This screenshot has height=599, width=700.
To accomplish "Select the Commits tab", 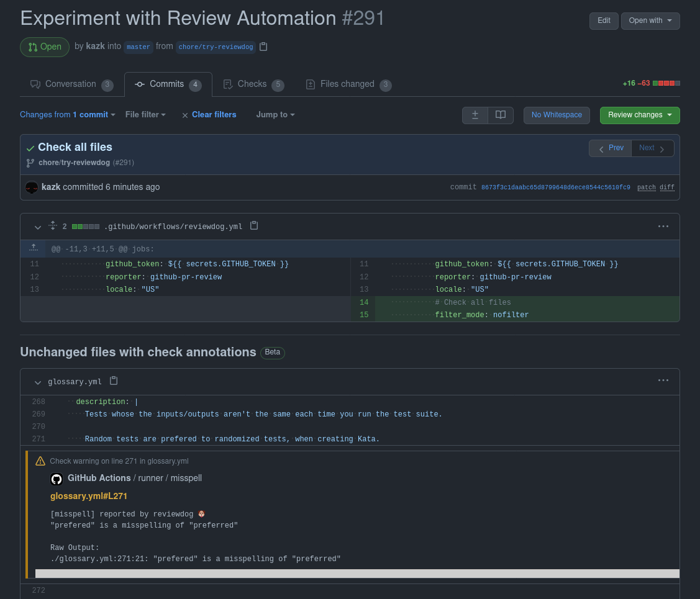I will point(168,84).
